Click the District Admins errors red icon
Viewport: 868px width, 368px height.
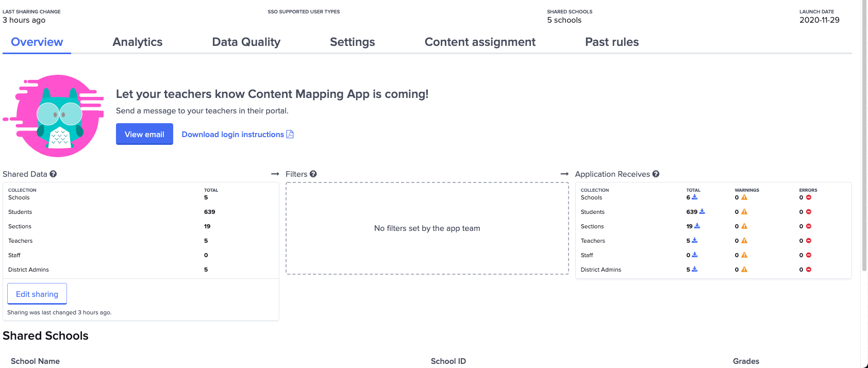[809, 270]
